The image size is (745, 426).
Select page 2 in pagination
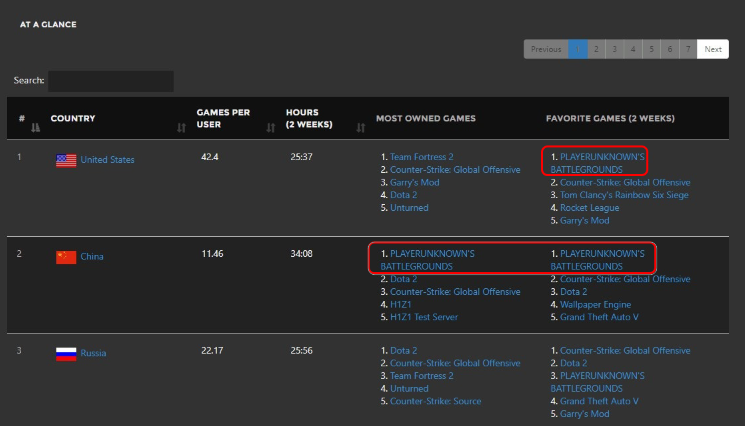pos(596,49)
